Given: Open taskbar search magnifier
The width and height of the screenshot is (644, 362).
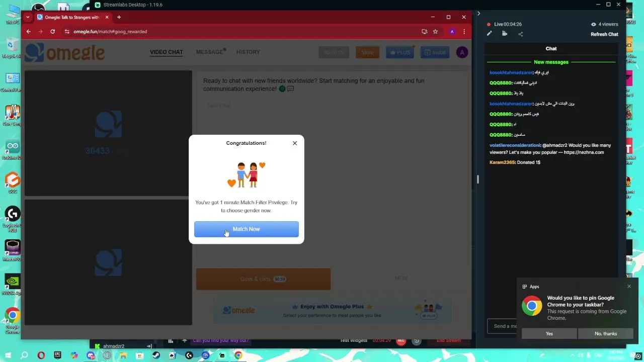Looking at the screenshot, I should (x=24, y=355).
